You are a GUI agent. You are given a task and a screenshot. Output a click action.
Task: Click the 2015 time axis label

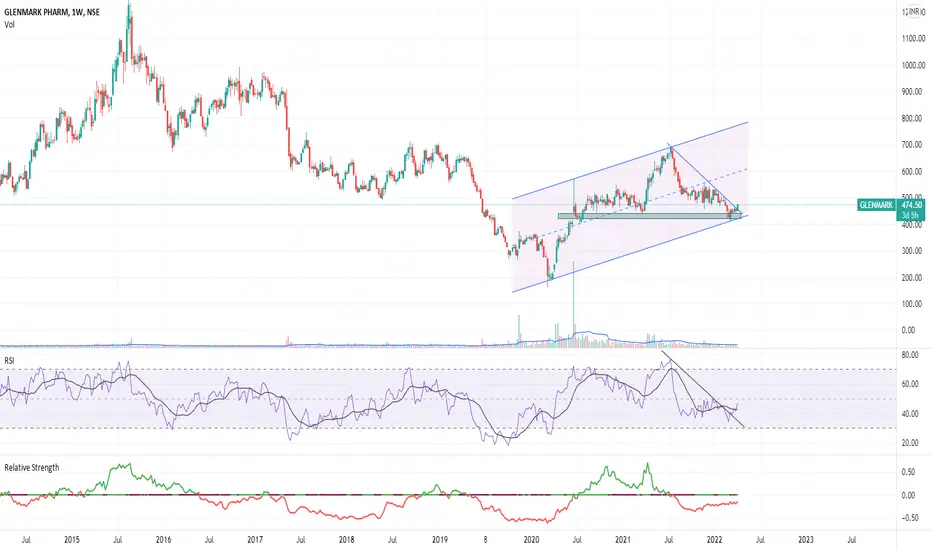(x=71, y=540)
